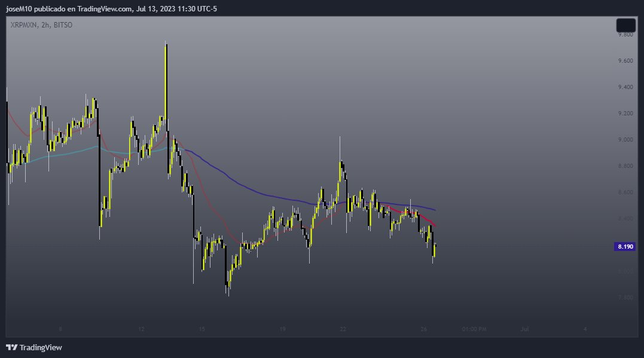Click the TradingView logo at bottom left
Viewport: 644px width, 358px height.
point(34,347)
